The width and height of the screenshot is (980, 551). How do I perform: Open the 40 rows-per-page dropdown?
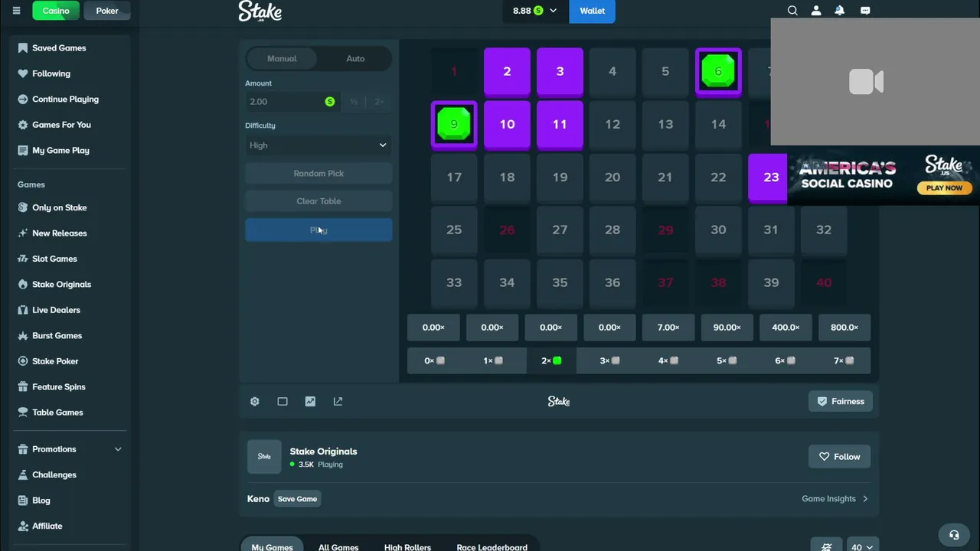coord(861,546)
